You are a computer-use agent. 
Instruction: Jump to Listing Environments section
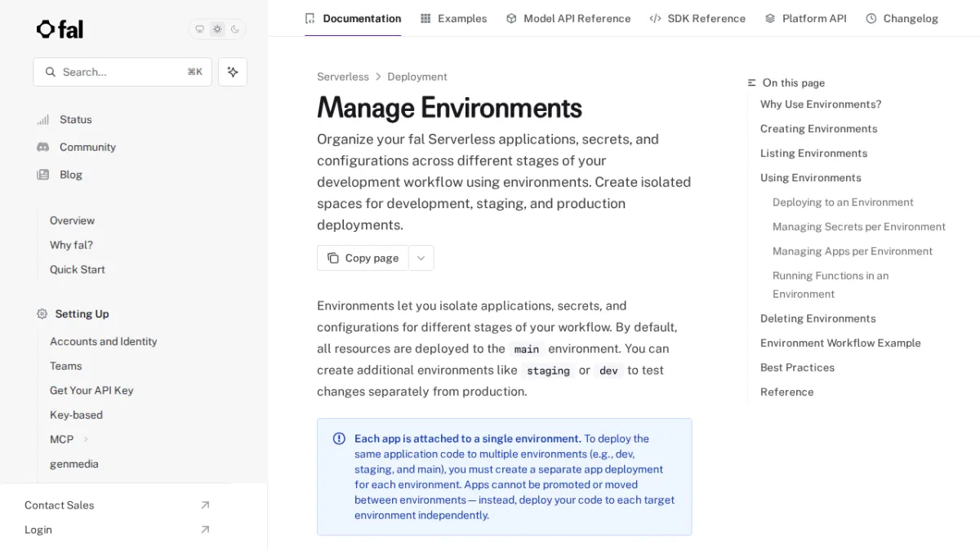click(813, 153)
